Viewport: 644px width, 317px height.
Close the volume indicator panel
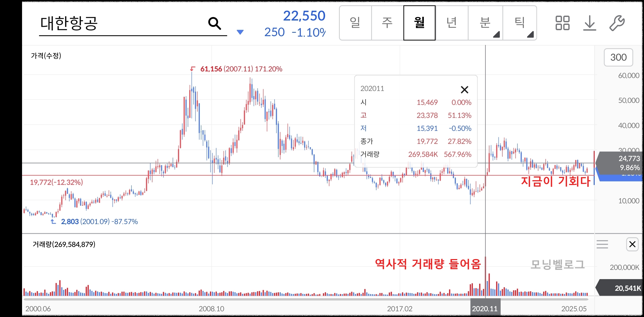click(x=632, y=244)
